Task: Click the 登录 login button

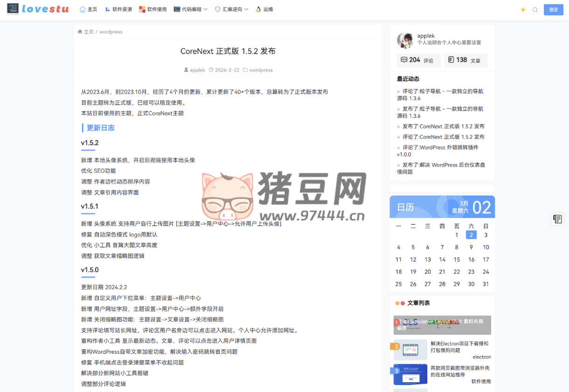Action: [554, 10]
